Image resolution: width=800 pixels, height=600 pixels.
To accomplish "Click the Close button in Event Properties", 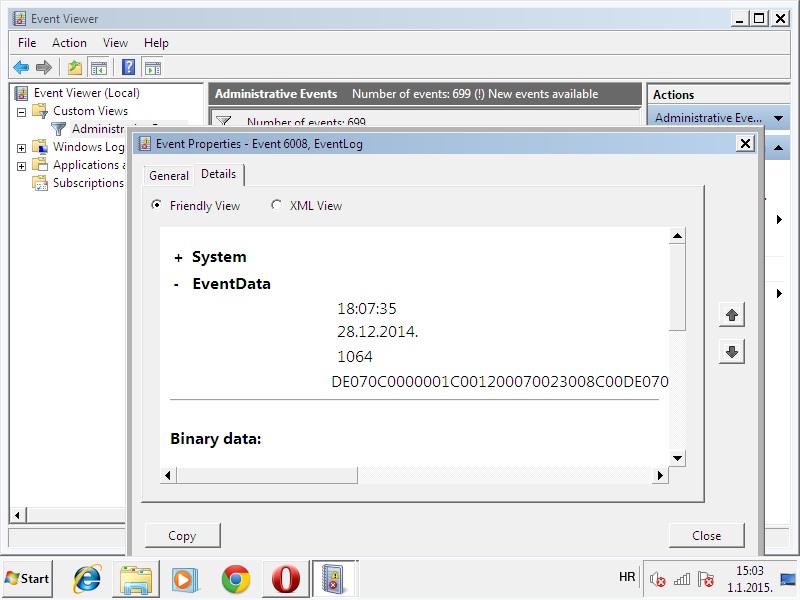I will click(x=707, y=535).
